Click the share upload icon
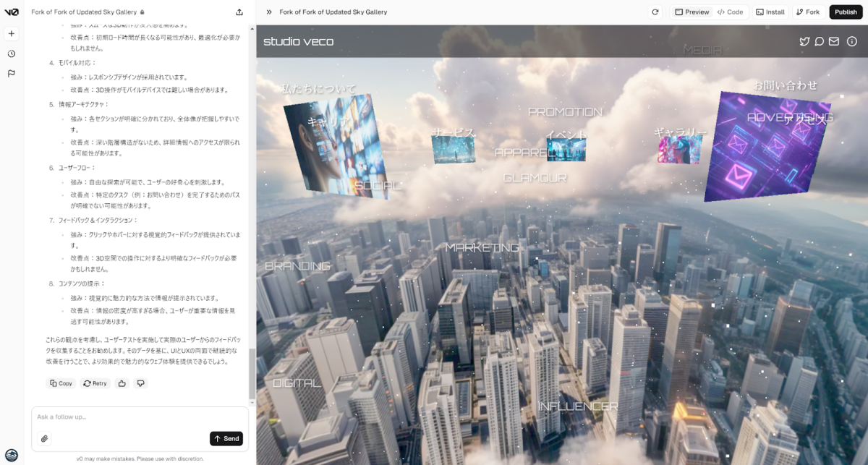This screenshot has height=465, width=868. coord(239,12)
